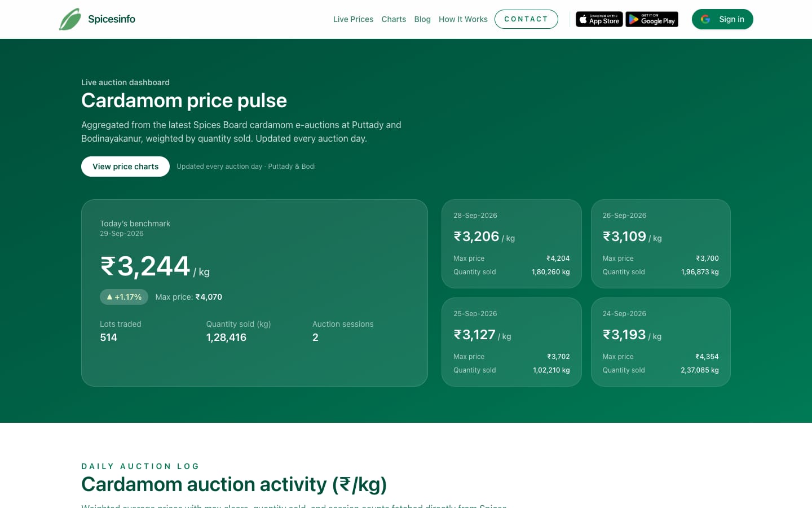The width and height of the screenshot is (812, 508).
Task: Click the Spicesinfo brand name
Action: (x=112, y=19)
